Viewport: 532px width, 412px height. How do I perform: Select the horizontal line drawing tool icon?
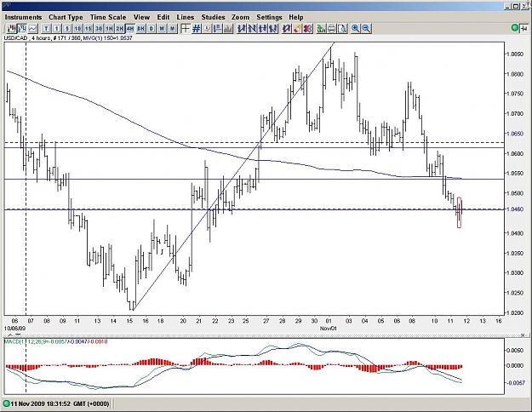pos(263,28)
